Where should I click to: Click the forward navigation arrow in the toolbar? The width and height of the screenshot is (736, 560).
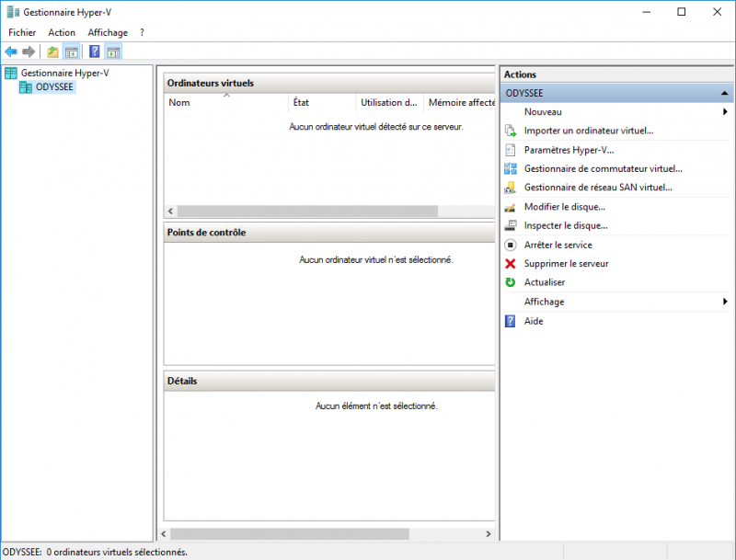pyautogui.click(x=28, y=51)
